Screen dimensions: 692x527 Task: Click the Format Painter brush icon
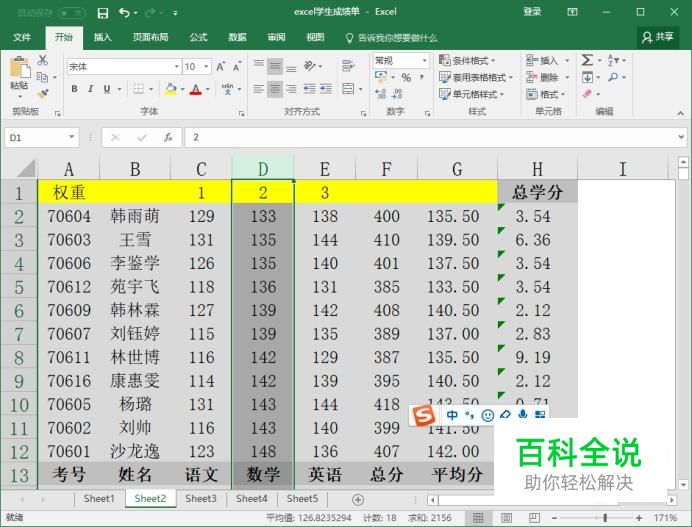[43, 94]
